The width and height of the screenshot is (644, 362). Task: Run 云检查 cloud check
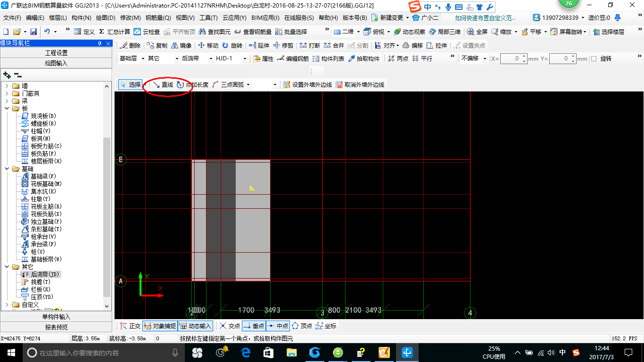[x=147, y=32]
